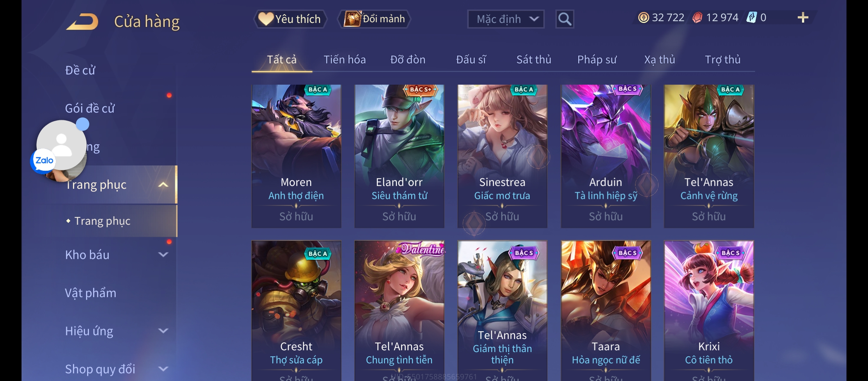Expand the Kho báu sidebar section

tap(163, 254)
